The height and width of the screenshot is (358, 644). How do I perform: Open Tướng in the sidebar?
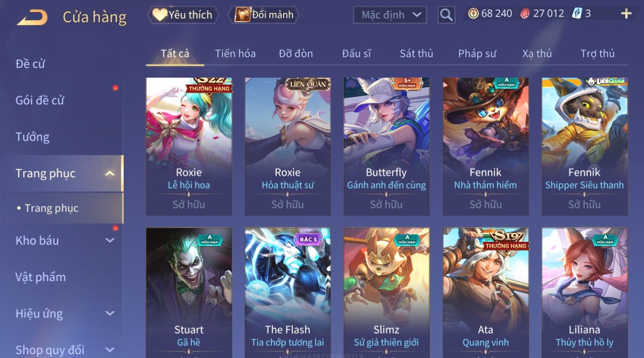(32, 137)
